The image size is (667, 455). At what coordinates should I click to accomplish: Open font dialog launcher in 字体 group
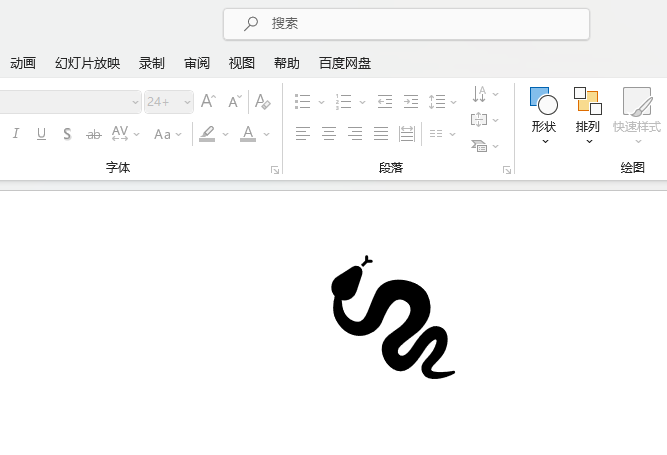[x=275, y=170]
